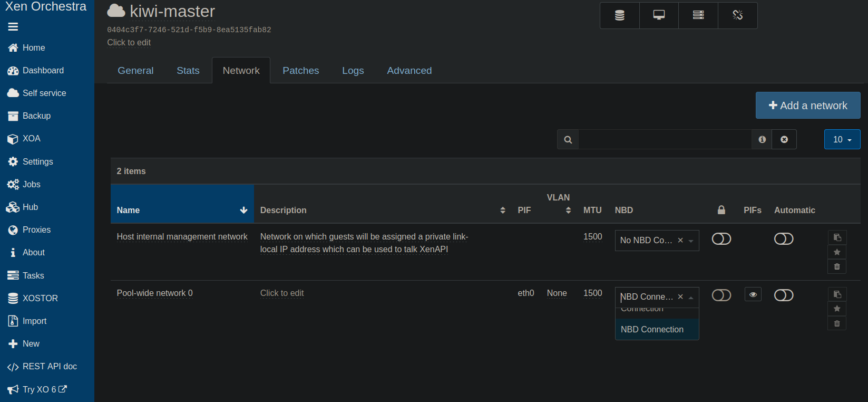Open the storage (database) icon in the top toolbar

[620, 15]
